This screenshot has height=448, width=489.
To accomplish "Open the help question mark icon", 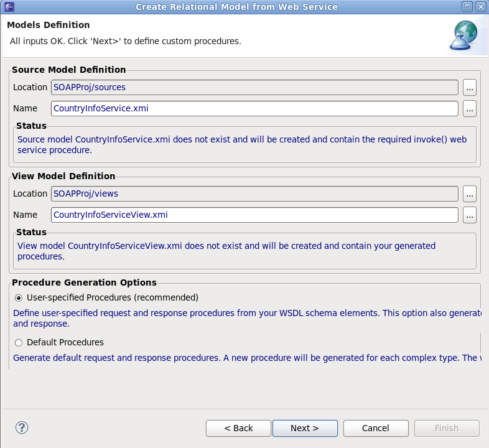I will point(22,427).
